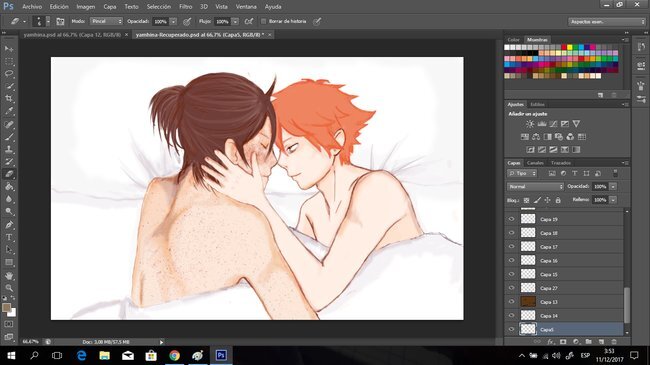Select the Brush tool
The width and height of the screenshot is (650, 365).
tap(9, 136)
